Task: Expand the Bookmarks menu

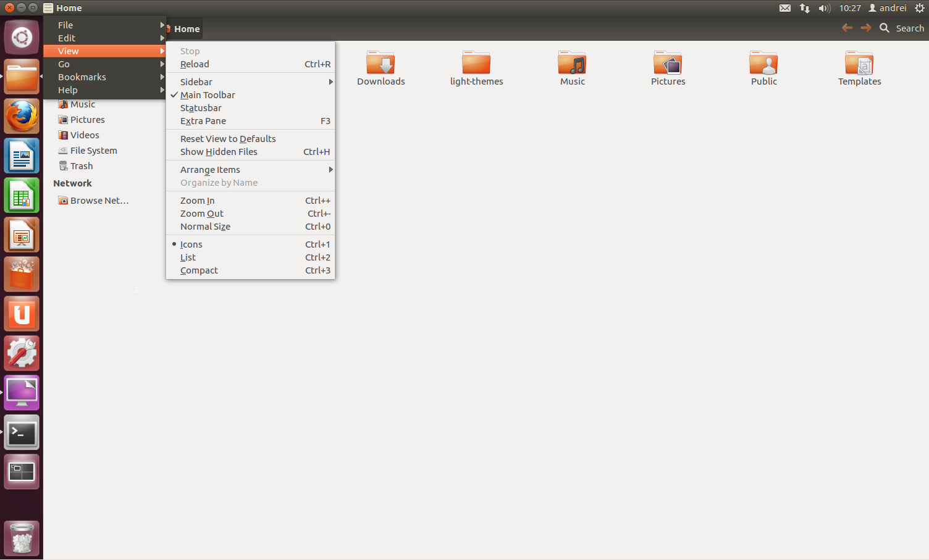Action: pos(82,77)
